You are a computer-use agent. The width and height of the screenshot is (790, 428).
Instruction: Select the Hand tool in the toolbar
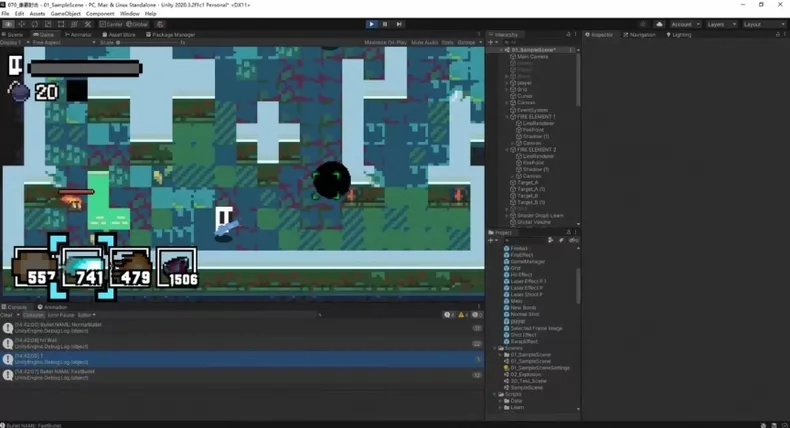click(x=9, y=24)
